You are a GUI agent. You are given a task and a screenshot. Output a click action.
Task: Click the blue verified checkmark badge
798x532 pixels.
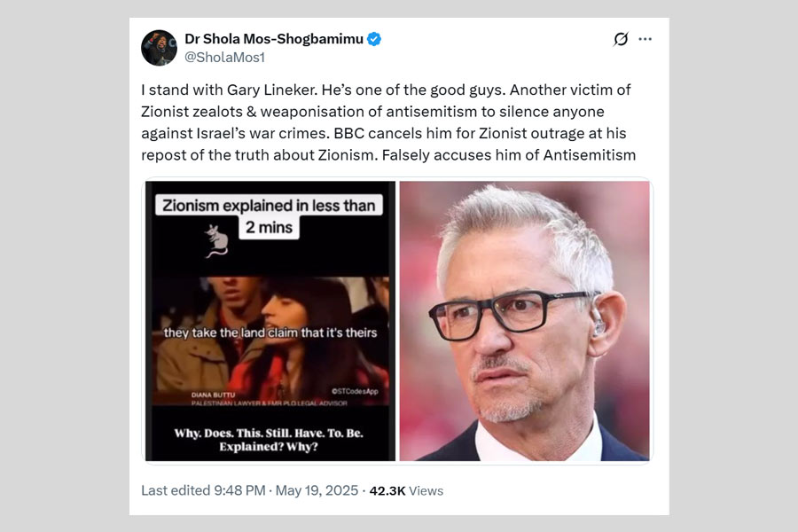tap(374, 39)
